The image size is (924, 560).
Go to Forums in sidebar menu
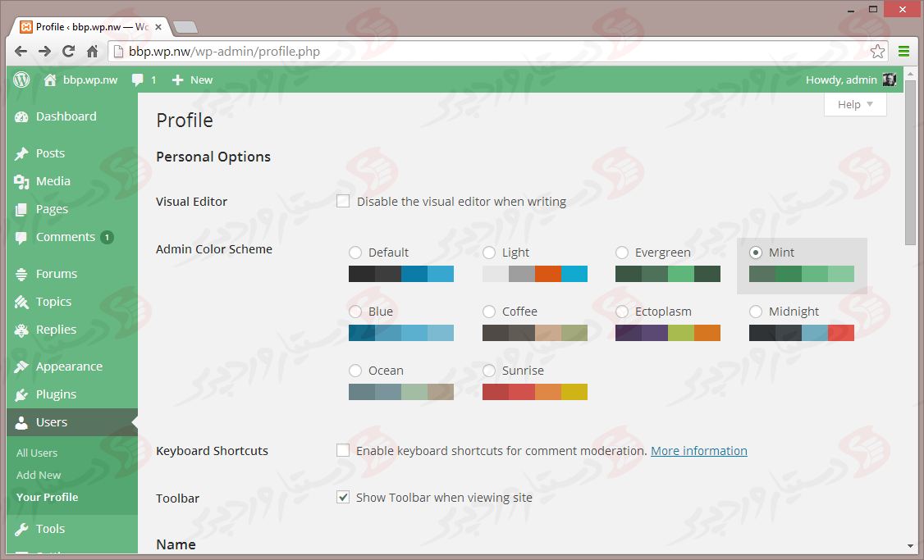pyautogui.click(x=56, y=274)
